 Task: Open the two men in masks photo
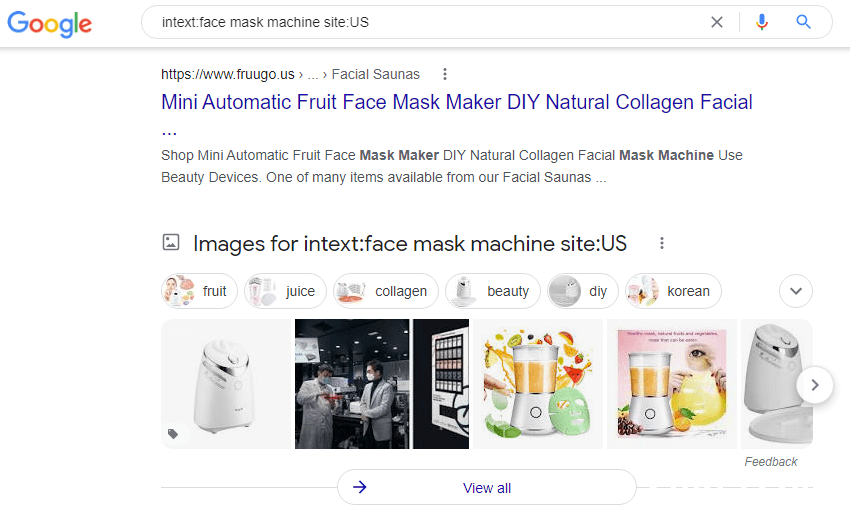352,384
